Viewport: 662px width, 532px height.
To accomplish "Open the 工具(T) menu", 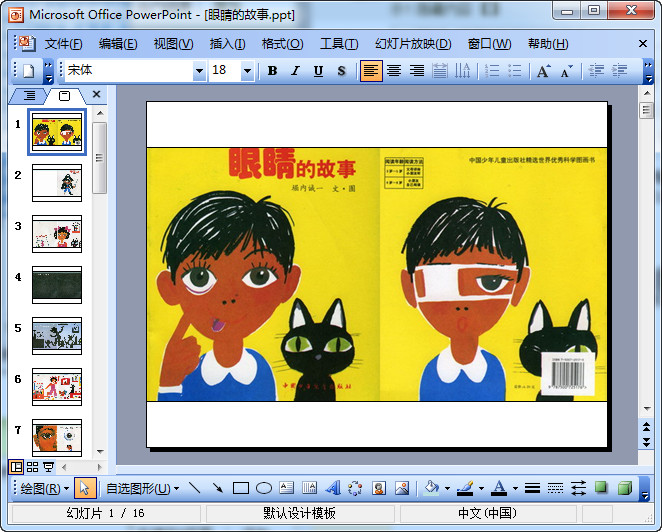I will [339, 43].
